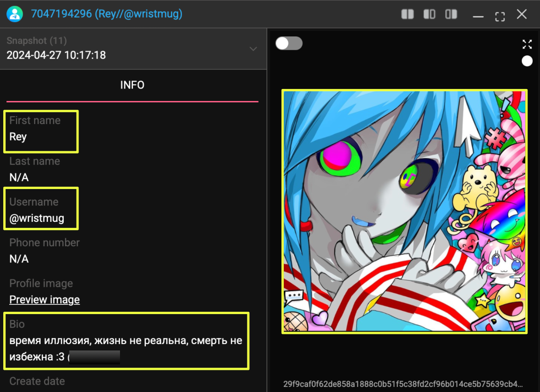The height and width of the screenshot is (392, 540).
Task: Click the First name value Rey
Action: click(x=18, y=137)
